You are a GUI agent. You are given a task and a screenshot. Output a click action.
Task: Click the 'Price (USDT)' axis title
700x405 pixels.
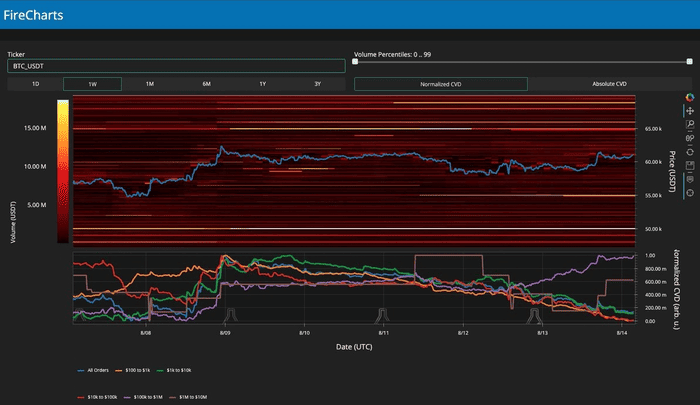pyautogui.click(x=672, y=171)
